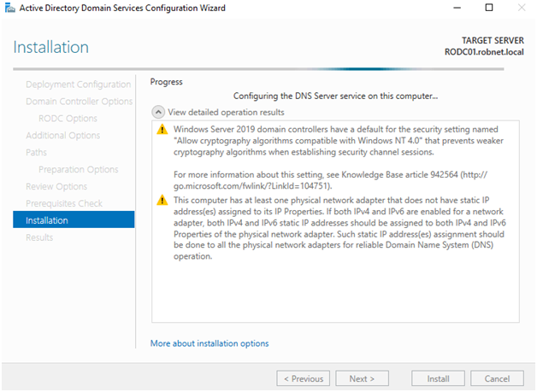Collapse View detailed operation results chevron

click(158, 112)
